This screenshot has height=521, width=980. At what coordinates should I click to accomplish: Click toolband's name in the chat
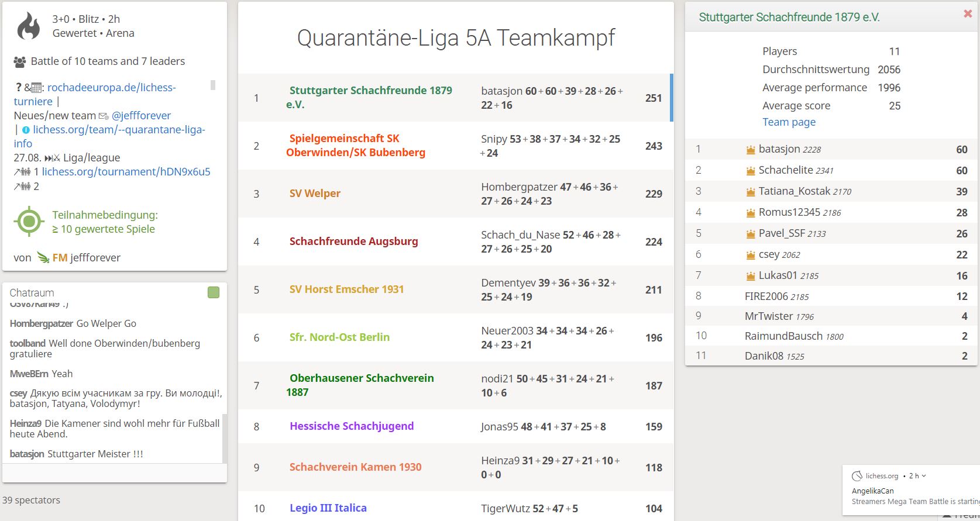pyautogui.click(x=27, y=344)
